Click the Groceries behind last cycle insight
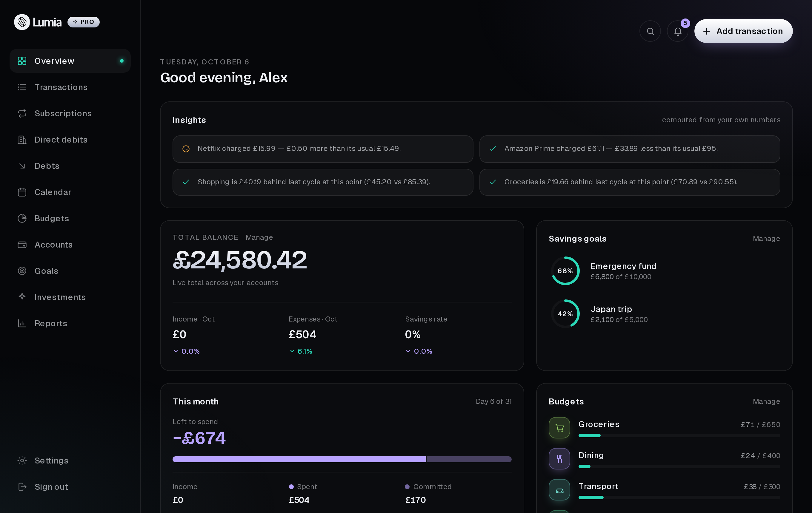The image size is (812, 513). pos(630,182)
